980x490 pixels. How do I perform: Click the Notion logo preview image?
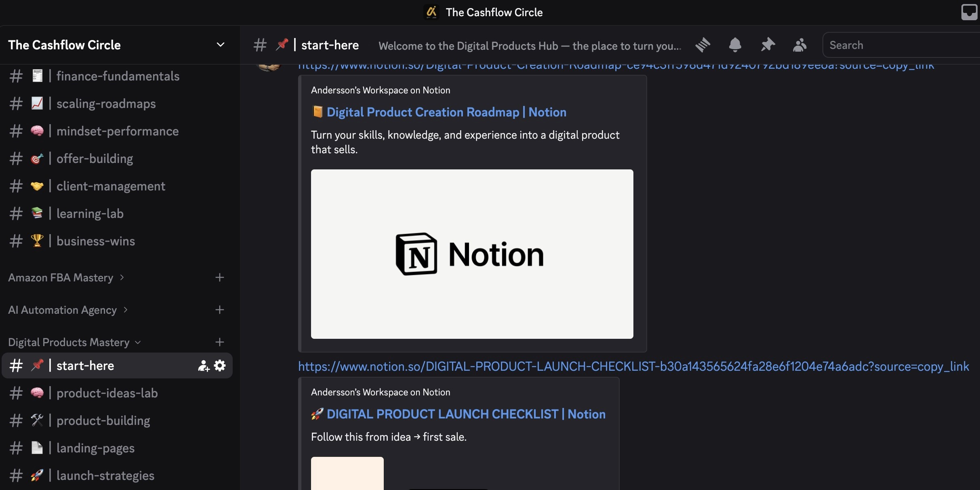tap(472, 254)
